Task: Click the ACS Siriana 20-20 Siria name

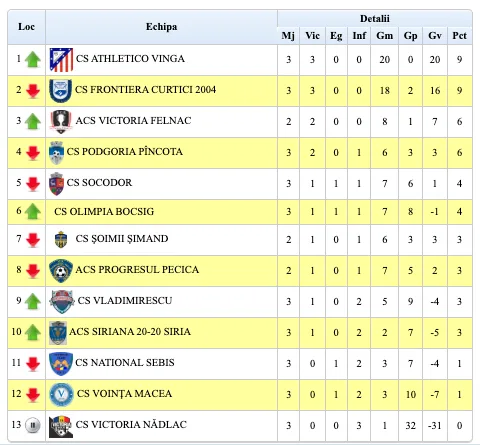Action: coord(130,332)
